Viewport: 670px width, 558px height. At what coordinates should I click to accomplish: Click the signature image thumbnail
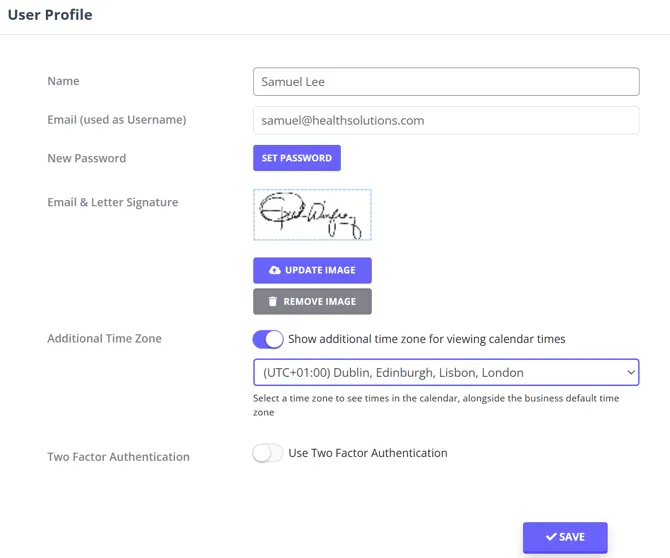312,215
